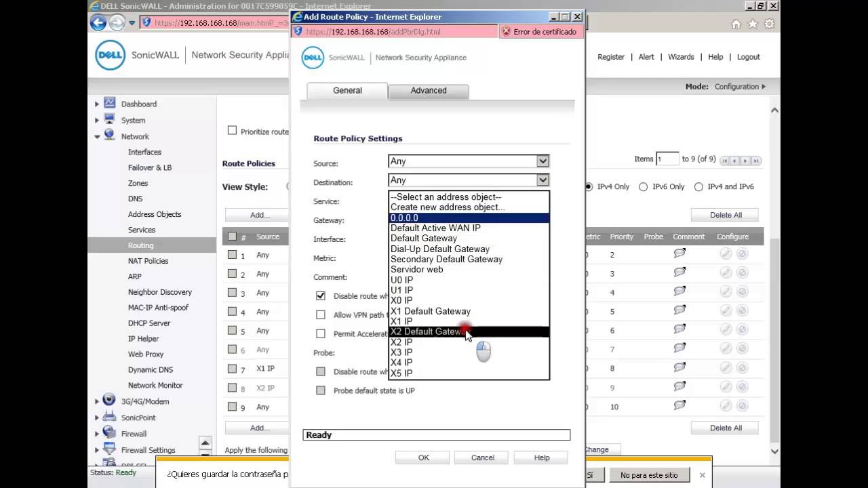Click the Items page number field
Viewport: 868px width, 488px height.
(667, 159)
